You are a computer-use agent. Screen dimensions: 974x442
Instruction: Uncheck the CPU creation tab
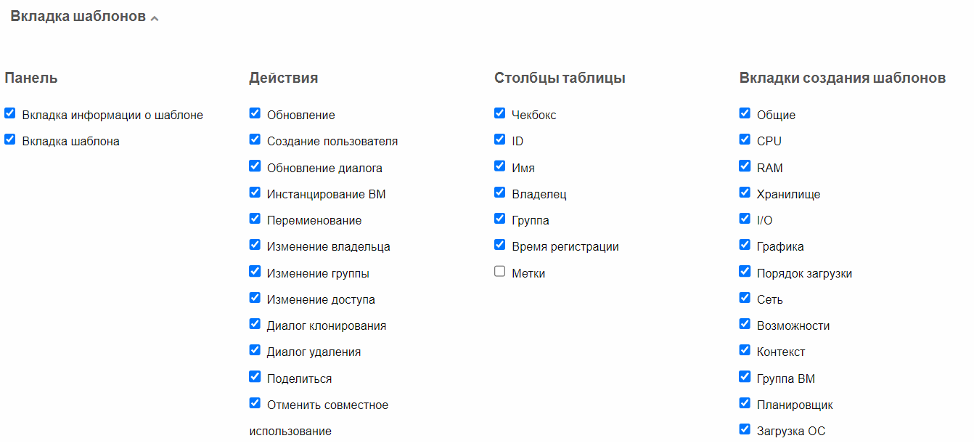pos(745,140)
